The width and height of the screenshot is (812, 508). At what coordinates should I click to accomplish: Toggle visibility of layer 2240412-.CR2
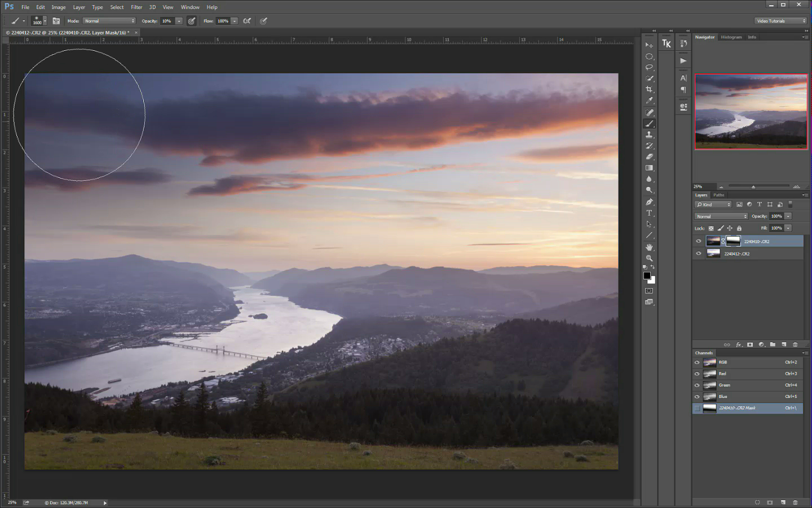coord(699,253)
